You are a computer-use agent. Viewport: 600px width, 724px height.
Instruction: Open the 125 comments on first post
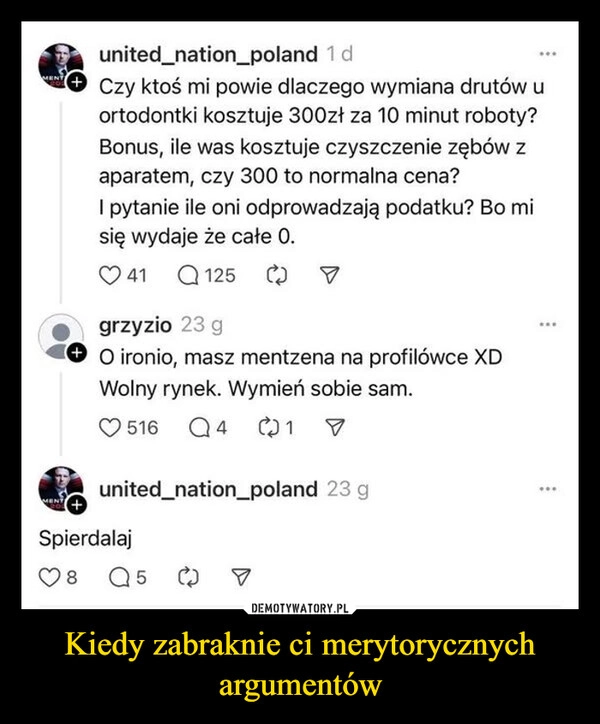click(188, 276)
